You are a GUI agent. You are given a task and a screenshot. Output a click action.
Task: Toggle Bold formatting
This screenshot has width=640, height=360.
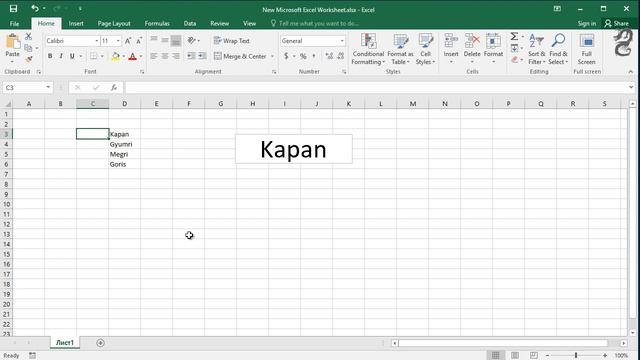pos(50,56)
